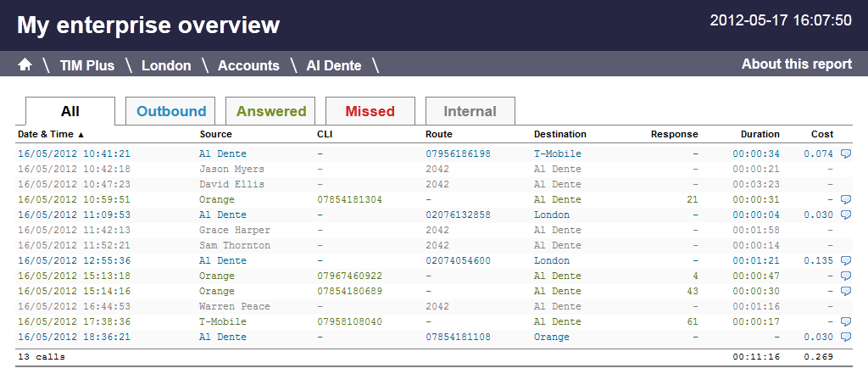The height and width of the screenshot is (385, 868).
Task: Navigate to TIM Plus breadcrumb
Action: pyautogui.click(x=86, y=65)
